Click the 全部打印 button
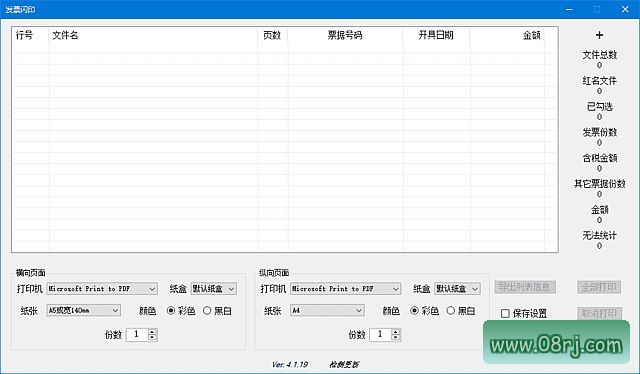This screenshot has width=640, height=374. pos(599,287)
